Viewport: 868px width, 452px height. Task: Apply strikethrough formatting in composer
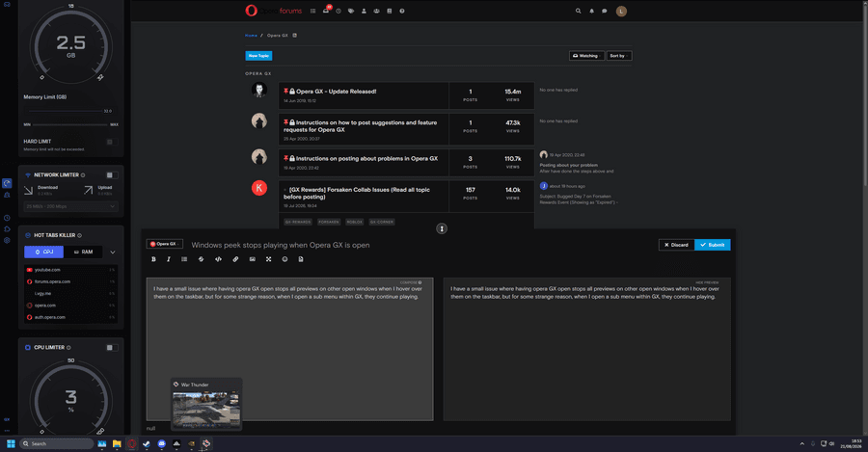[x=201, y=259]
